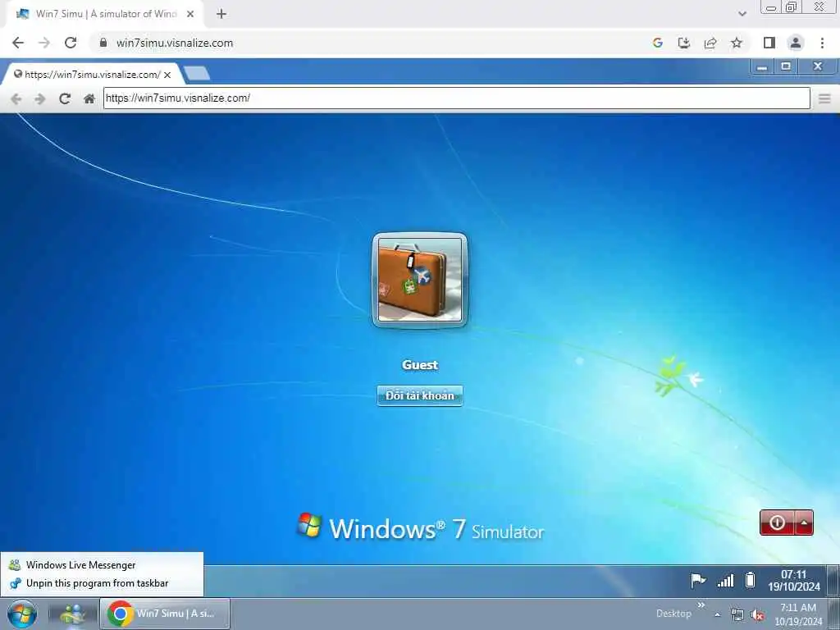Click the lock icon in address bar
This screenshot has width=840, height=630.
pyautogui.click(x=103, y=43)
